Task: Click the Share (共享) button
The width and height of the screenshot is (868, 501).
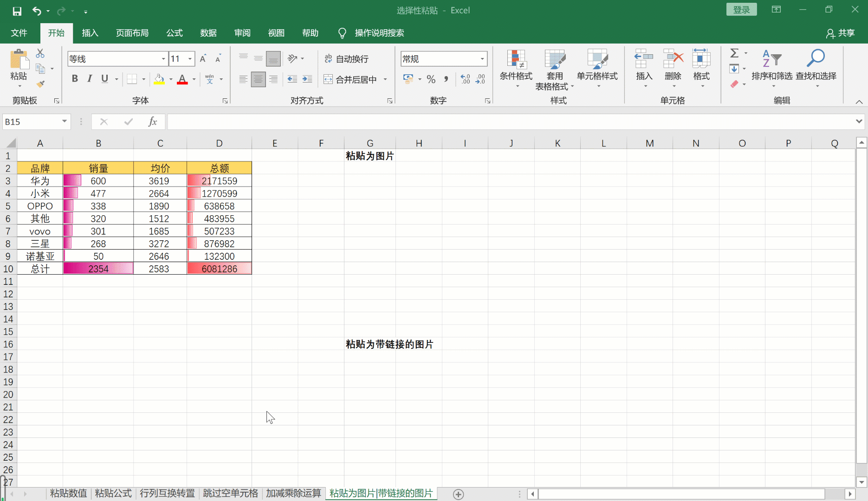Action: pyautogui.click(x=841, y=33)
